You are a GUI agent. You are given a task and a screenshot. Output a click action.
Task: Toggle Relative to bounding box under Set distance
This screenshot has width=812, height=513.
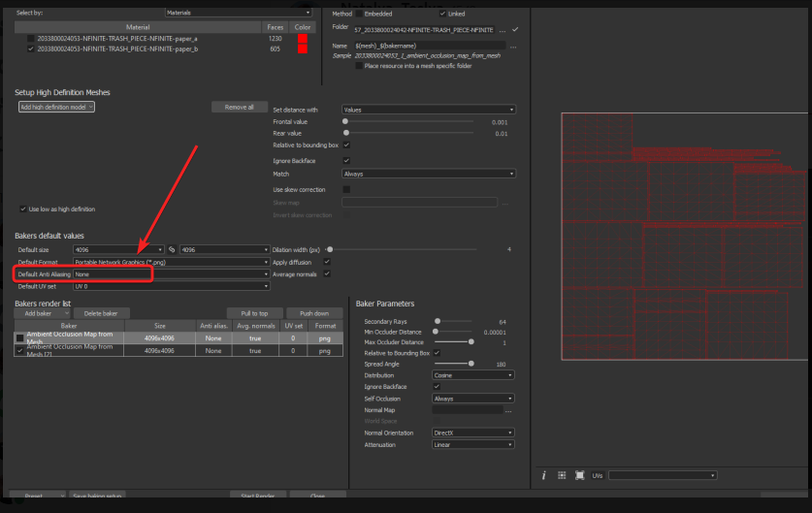click(x=346, y=144)
